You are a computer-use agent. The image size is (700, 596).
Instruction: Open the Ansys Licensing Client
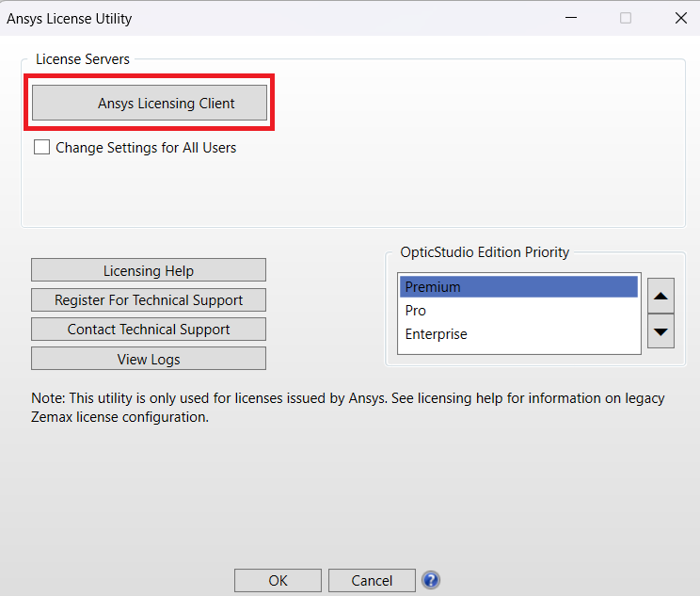click(149, 103)
